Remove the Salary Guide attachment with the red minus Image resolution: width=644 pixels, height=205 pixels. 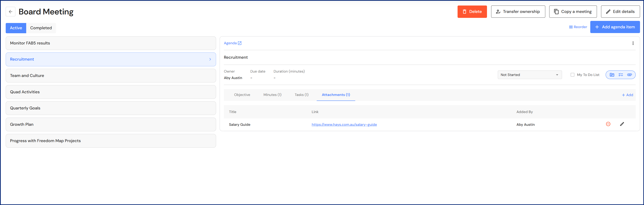click(x=608, y=124)
